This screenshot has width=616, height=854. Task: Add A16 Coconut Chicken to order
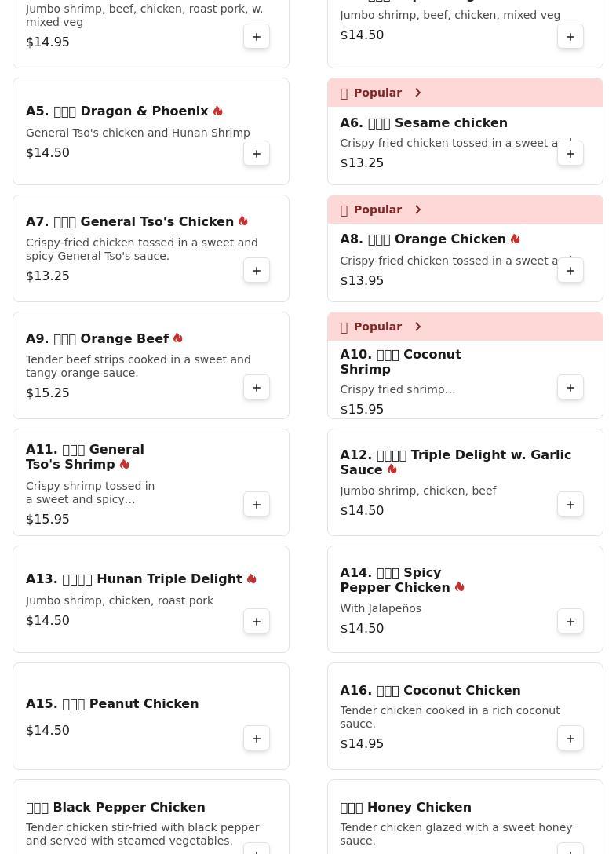(570, 739)
